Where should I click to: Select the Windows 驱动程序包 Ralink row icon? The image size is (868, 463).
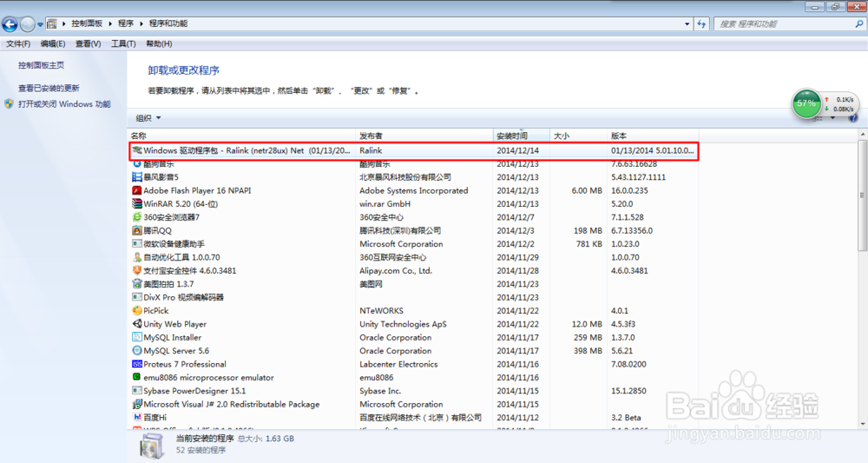tap(137, 150)
